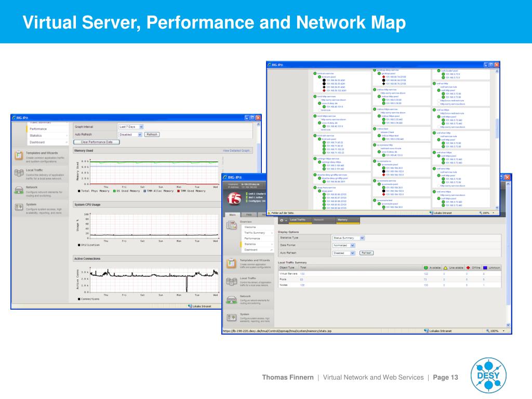Select Welcome menu item in statistics window
This screenshot has height=399, width=532.
250,228
